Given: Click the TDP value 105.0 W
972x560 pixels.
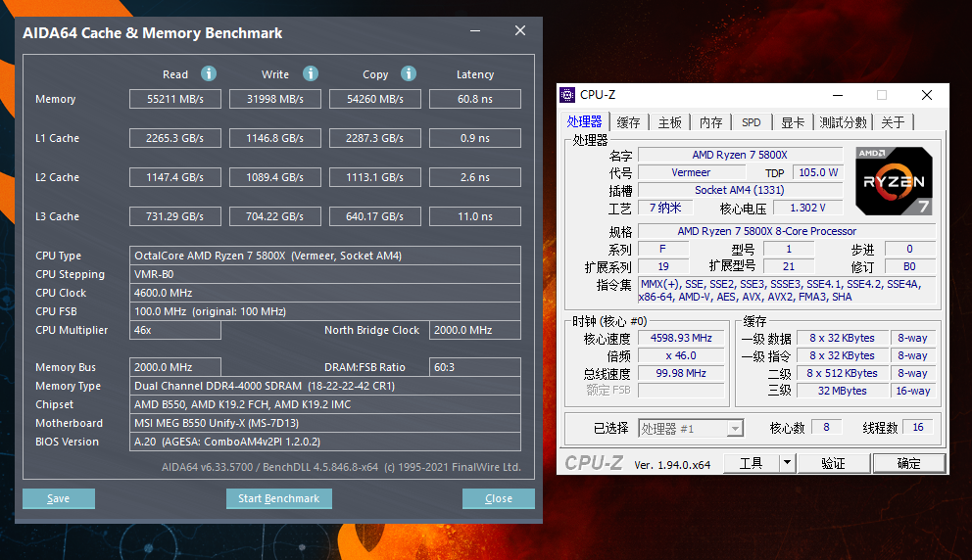Looking at the screenshot, I should pos(818,173).
